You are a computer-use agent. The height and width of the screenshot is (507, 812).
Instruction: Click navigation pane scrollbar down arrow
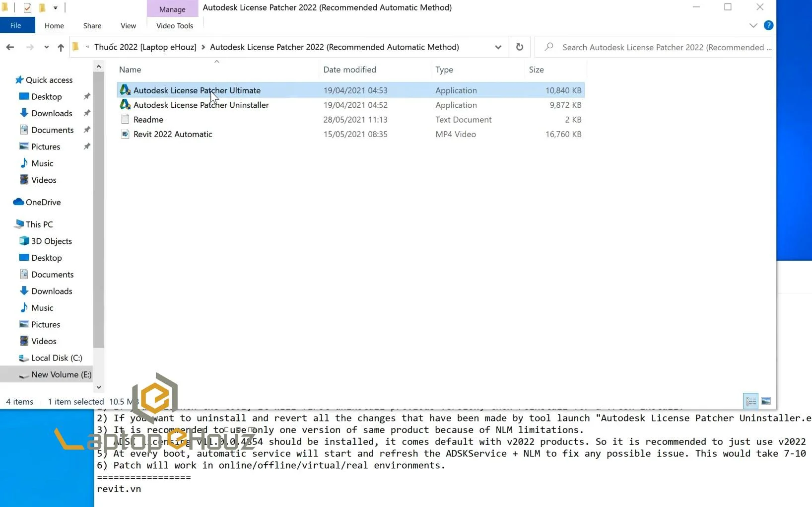coord(99,387)
